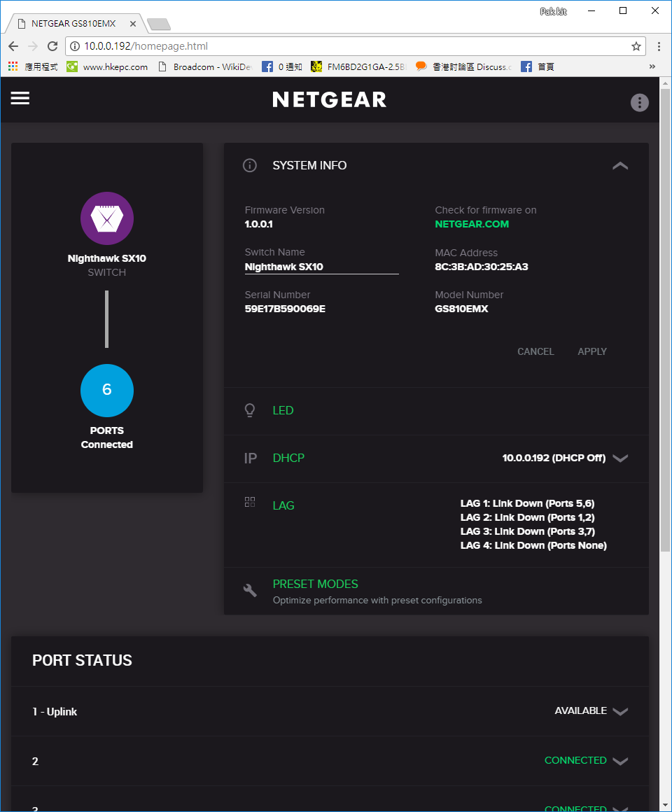The height and width of the screenshot is (812, 672).
Task: Click LAG 2: Link Down (Ports 1,2)
Action: (528, 517)
